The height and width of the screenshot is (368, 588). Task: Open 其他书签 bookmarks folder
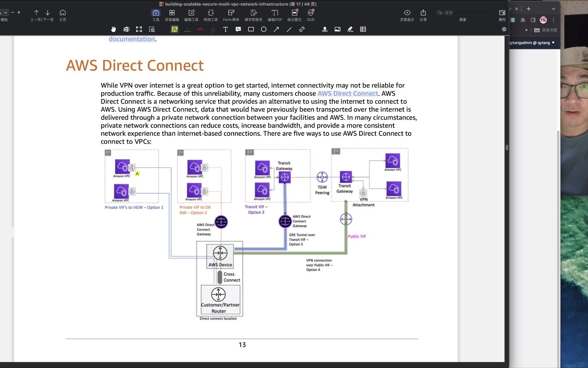pyautogui.click(x=546, y=30)
